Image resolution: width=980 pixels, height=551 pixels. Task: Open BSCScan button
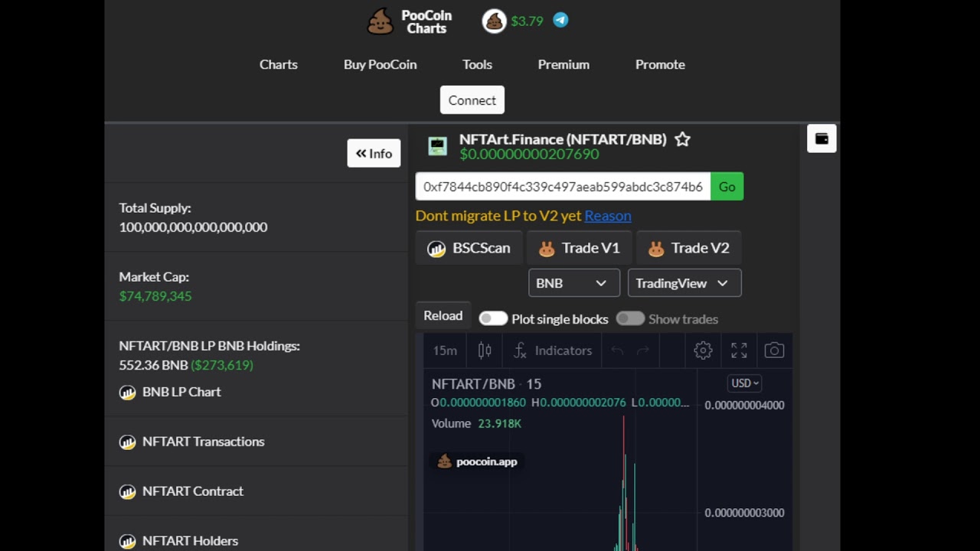pyautogui.click(x=469, y=248)
